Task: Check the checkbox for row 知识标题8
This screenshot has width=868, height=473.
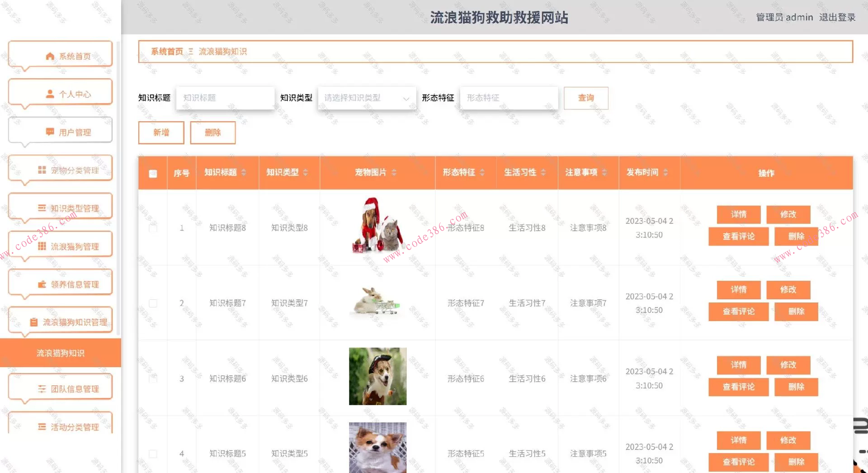Action: 152,228
